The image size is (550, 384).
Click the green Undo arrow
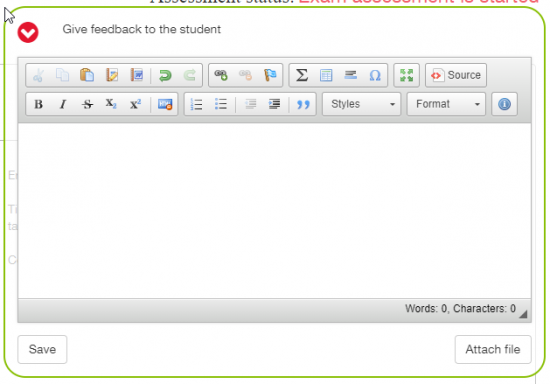click(x=165, y=75)
